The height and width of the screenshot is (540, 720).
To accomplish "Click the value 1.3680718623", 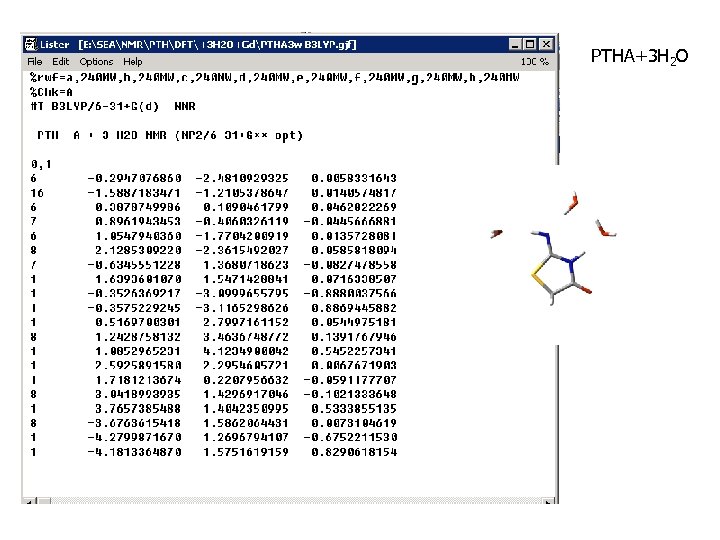I will point(246,265).
